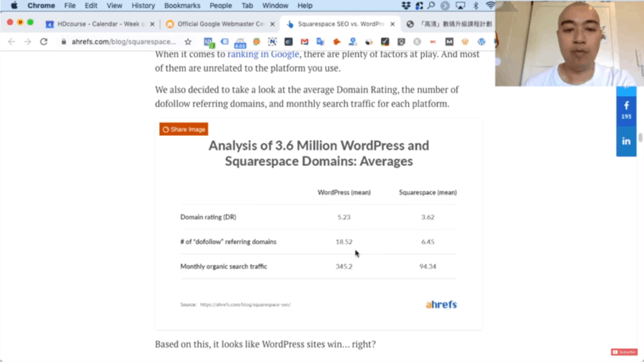
Task: Open the Google Translate extension icon
Action: [x=320, y=41]
